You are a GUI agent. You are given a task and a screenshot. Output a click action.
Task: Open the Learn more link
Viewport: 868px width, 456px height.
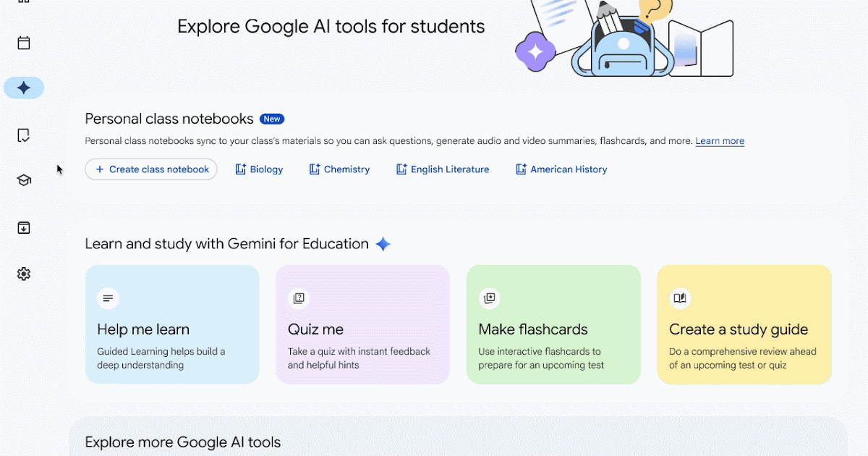[x=719, y=140]
